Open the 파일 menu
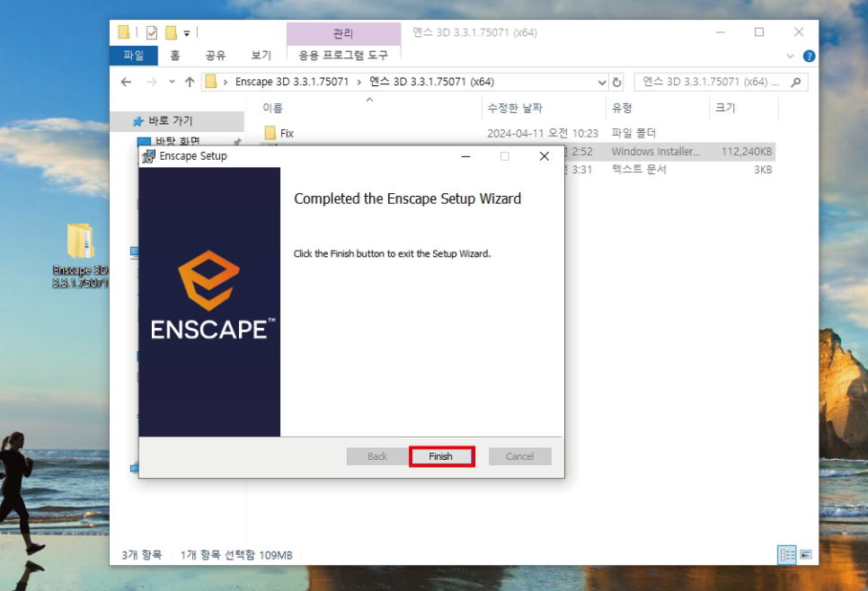 click(x=133, y=55)
